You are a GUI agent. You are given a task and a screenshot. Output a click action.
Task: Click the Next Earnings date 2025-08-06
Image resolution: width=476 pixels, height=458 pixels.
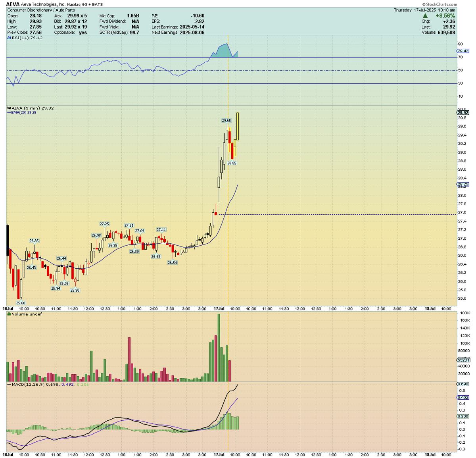pos(192,33)
